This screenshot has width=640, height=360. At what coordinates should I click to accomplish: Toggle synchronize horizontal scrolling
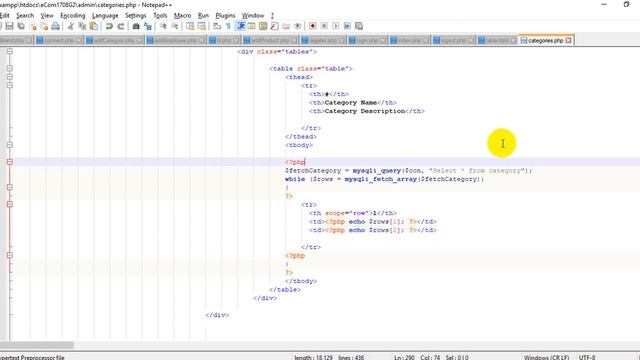[201, 26]
